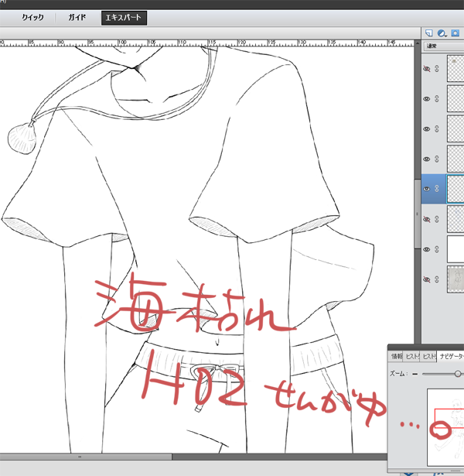Image resolution: width=464 pixels, height=476 pixels.
Task: Click the link icon on the second layer
Action: coord(437,98)
